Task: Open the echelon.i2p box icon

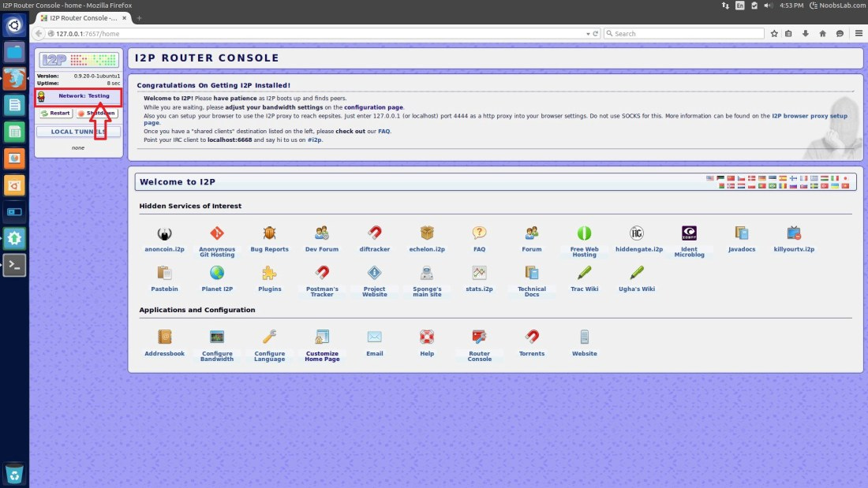Action: pos(427,233)
